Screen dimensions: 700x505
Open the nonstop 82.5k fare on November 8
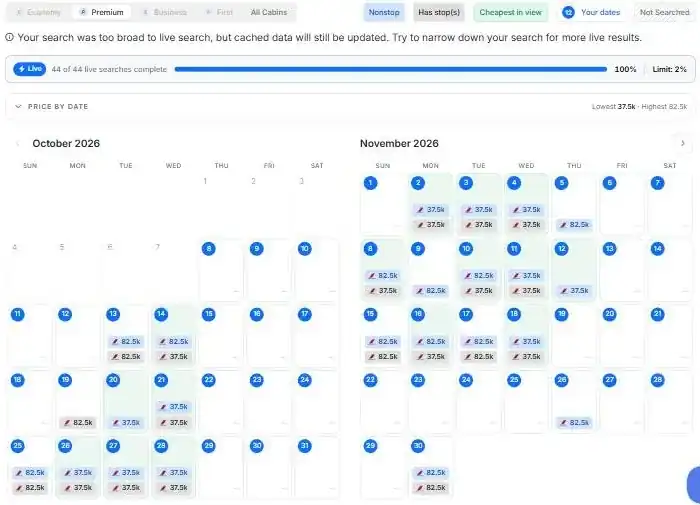point(383,275)
